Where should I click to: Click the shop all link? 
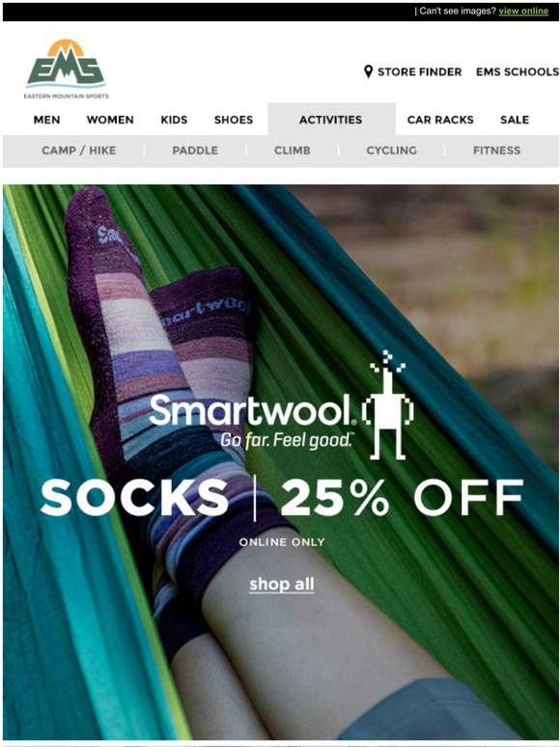(x=282, y=584)
